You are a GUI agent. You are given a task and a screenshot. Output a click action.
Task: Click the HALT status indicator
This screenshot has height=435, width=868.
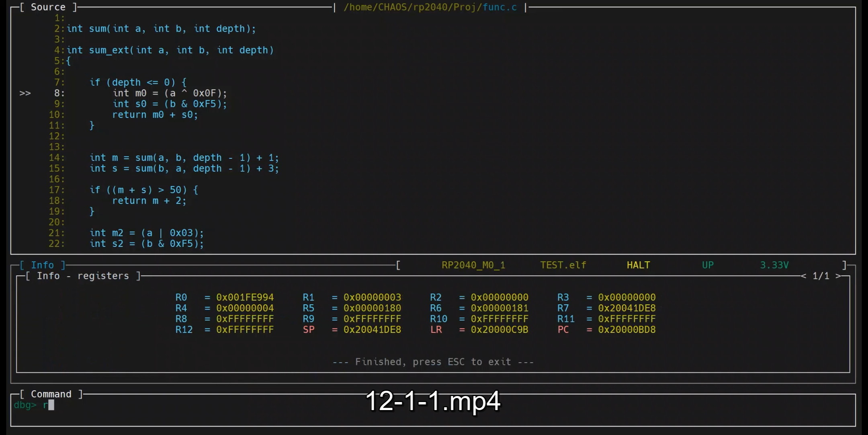pos(638,265)
